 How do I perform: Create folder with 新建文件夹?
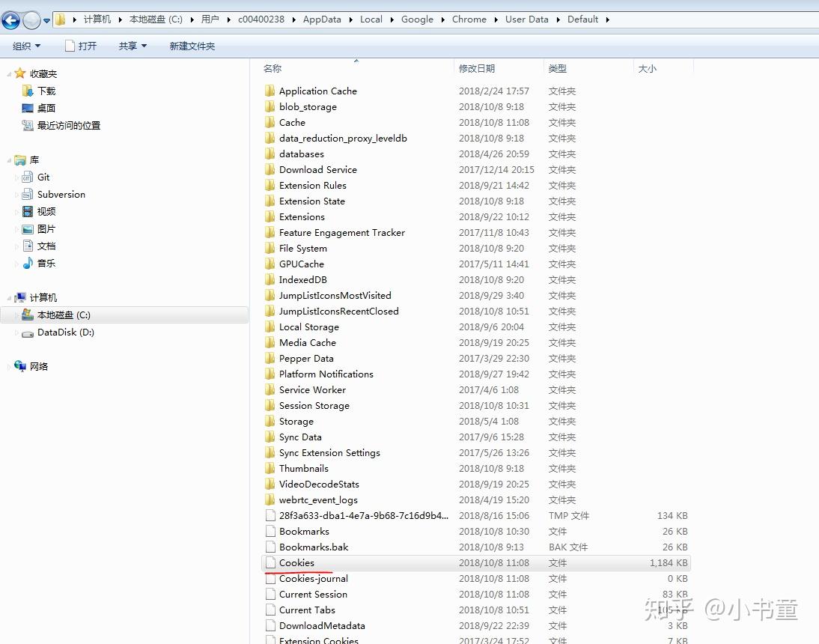click(x=192, y=46)
